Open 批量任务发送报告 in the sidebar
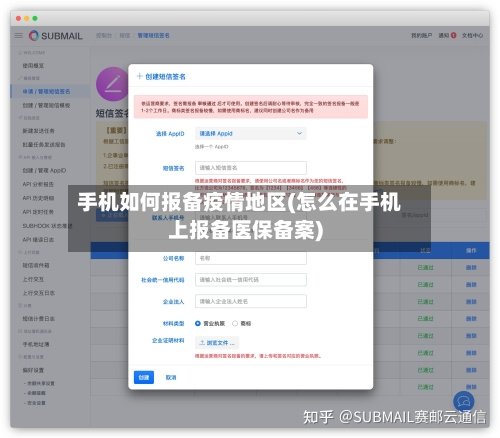This screenshot has height=438, width=500. tap(44, 145)
